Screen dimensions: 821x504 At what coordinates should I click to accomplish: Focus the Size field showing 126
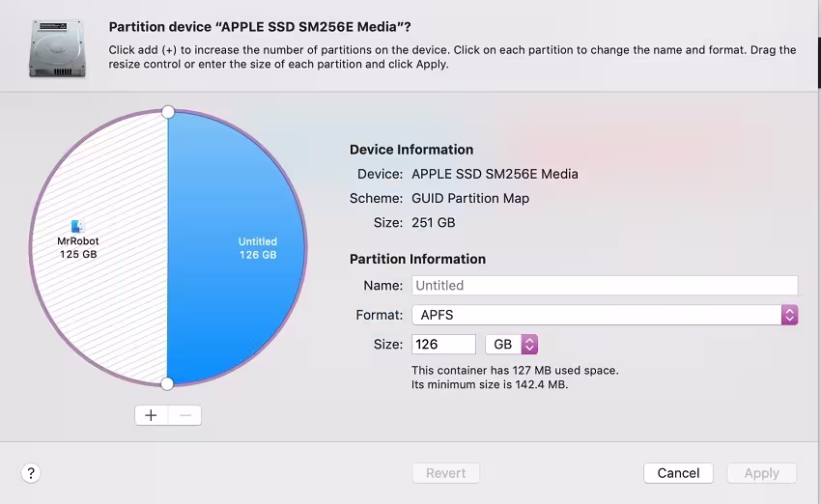coord(443,345)
